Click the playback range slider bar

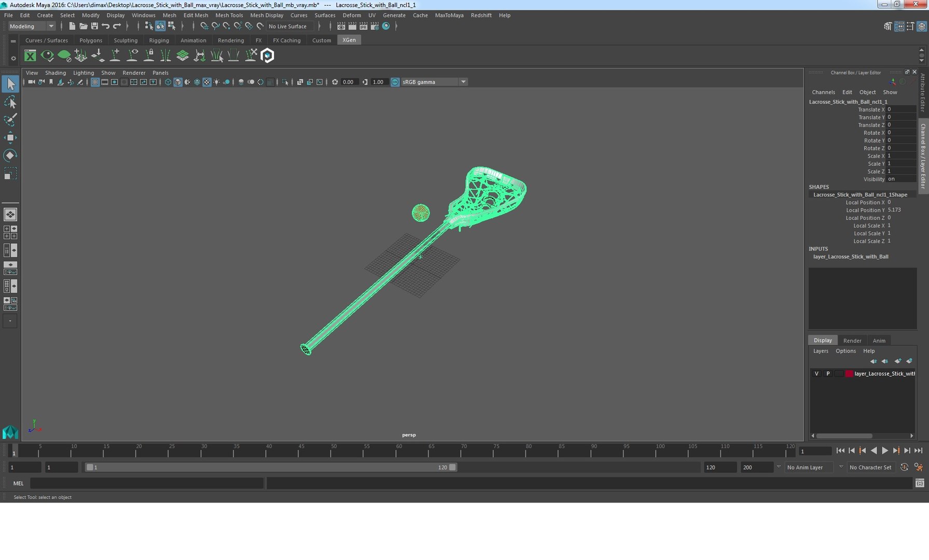pyautogui.click(x=271, y=467)
